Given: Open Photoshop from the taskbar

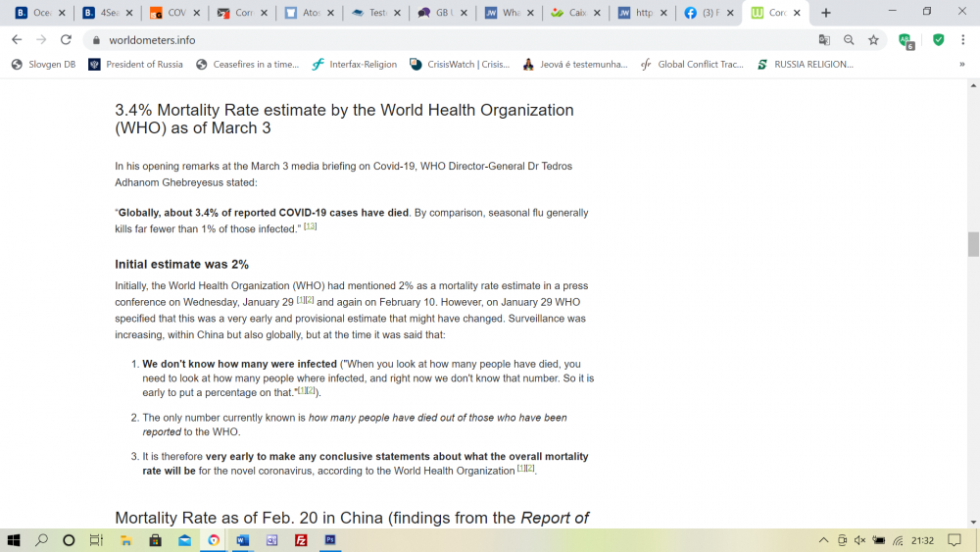Looking at the screenshot, I should tap(330, 540).
